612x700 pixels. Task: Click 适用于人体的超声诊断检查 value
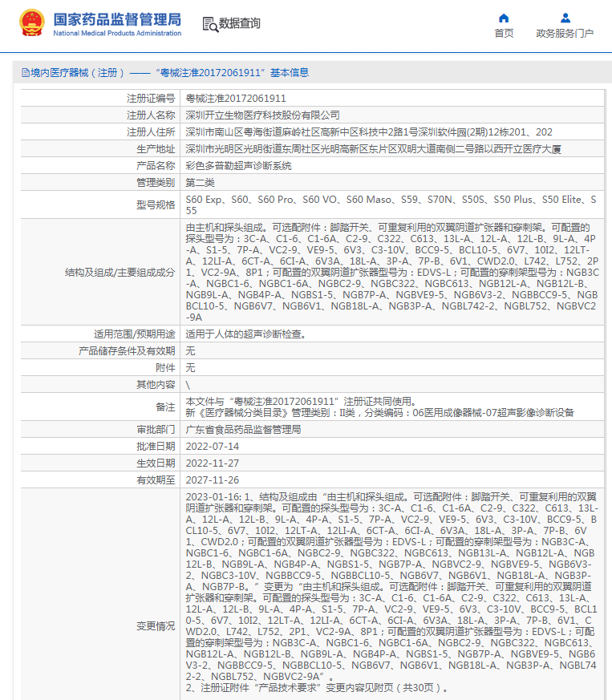click(246, 334)
